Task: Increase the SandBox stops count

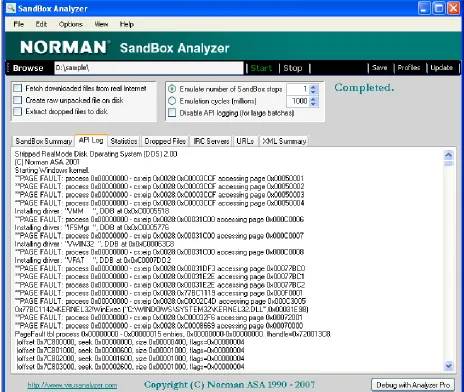Action: [314, 87]
